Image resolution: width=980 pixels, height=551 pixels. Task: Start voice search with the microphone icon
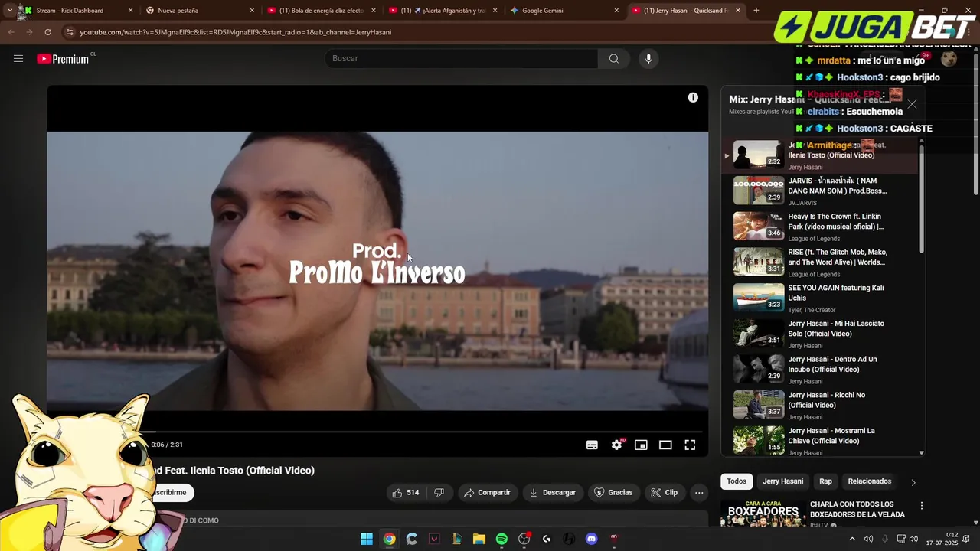tap(648, 58)
